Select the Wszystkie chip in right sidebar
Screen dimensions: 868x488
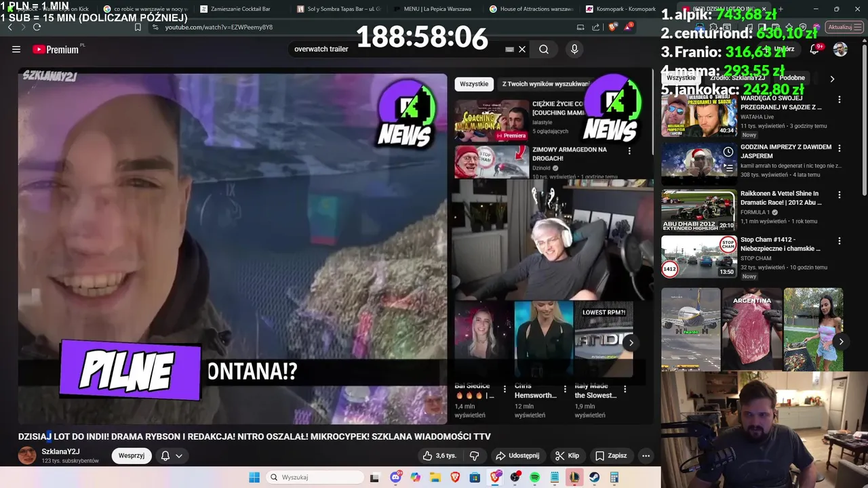pyautogui.click(x=681, y=78)
